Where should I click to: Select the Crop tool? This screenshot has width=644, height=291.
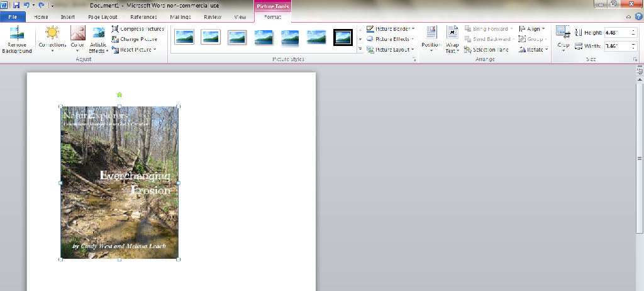[x=563, y=39]
